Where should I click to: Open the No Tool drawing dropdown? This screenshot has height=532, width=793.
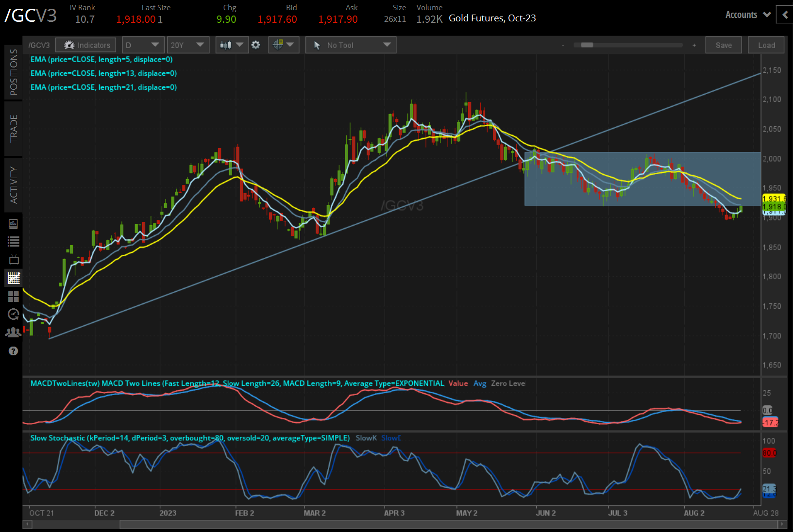351,45
